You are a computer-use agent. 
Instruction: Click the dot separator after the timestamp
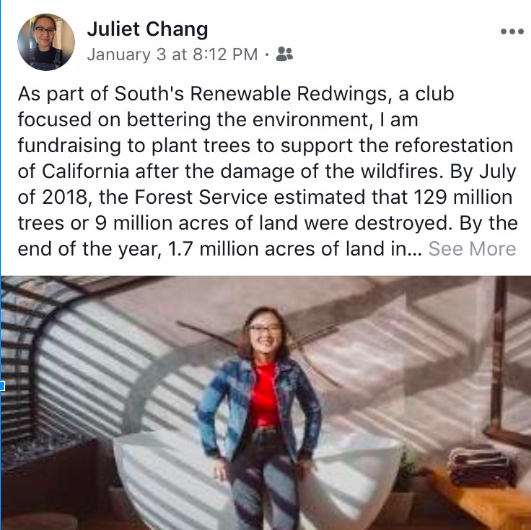pos(267,54)
